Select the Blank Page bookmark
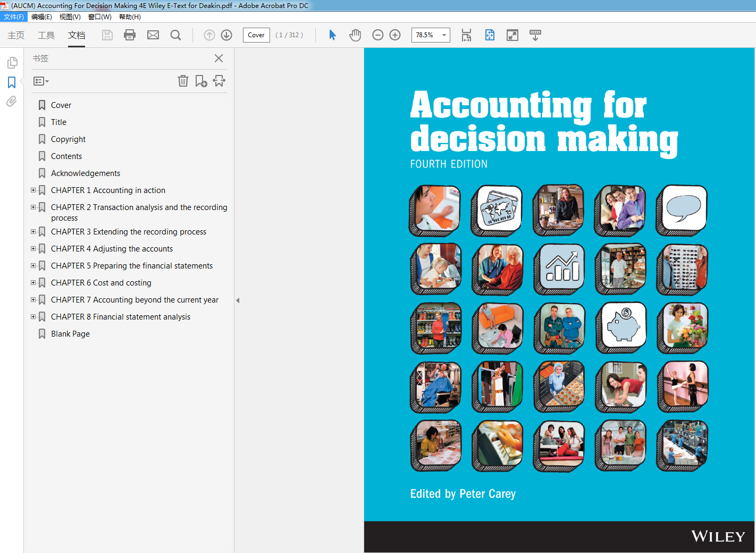756x553 pixels. coord(70,334)
